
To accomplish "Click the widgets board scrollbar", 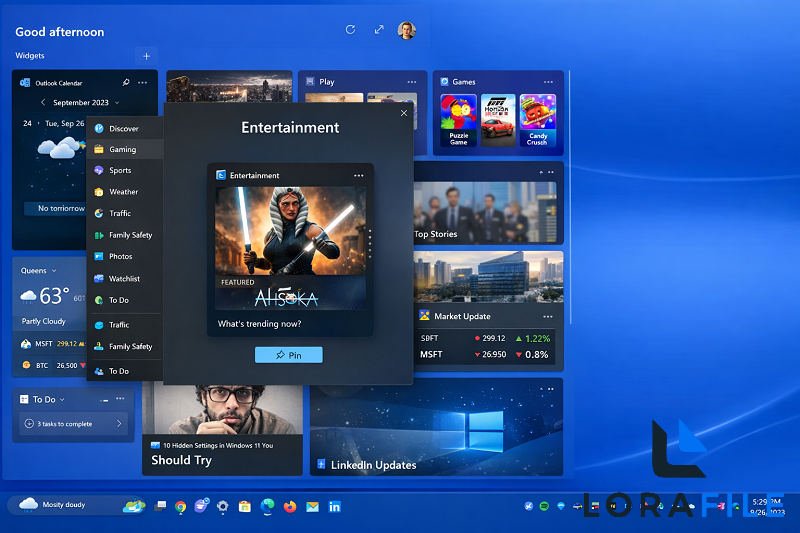I will click(x=570, y=197).
